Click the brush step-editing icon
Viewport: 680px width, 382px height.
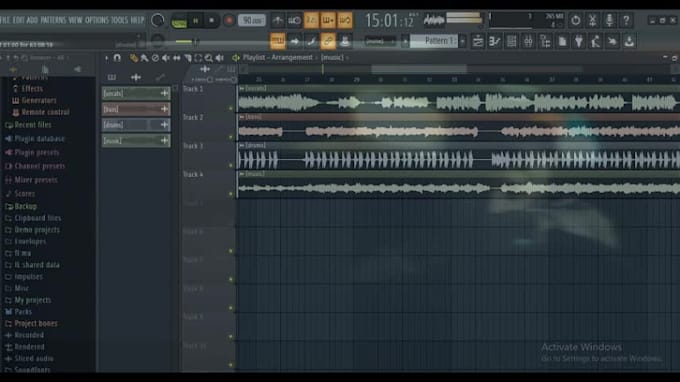[x=311, y=41]
